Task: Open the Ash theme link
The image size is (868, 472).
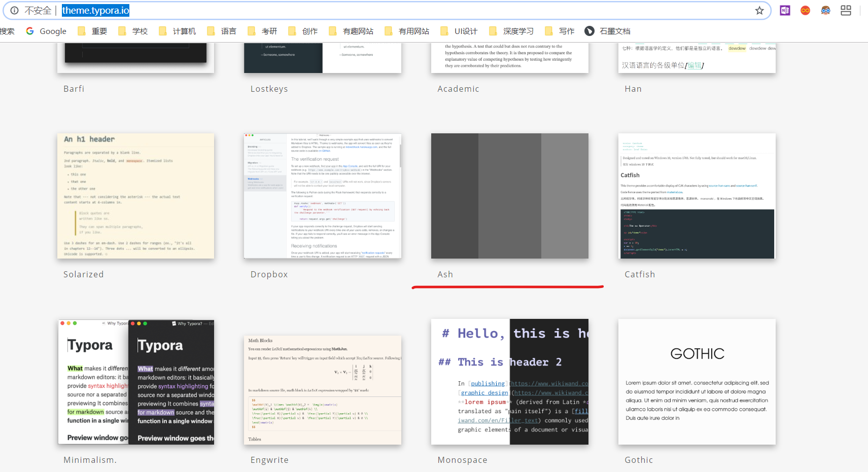Action: 445,274
